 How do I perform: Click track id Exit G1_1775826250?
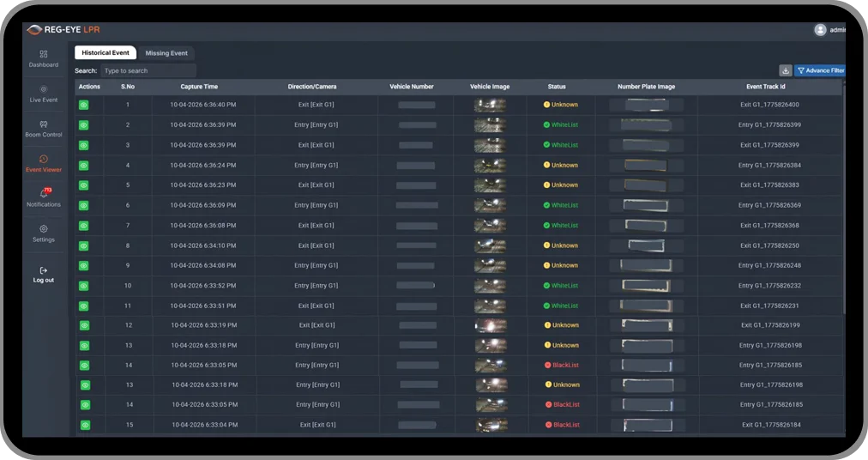769,245
